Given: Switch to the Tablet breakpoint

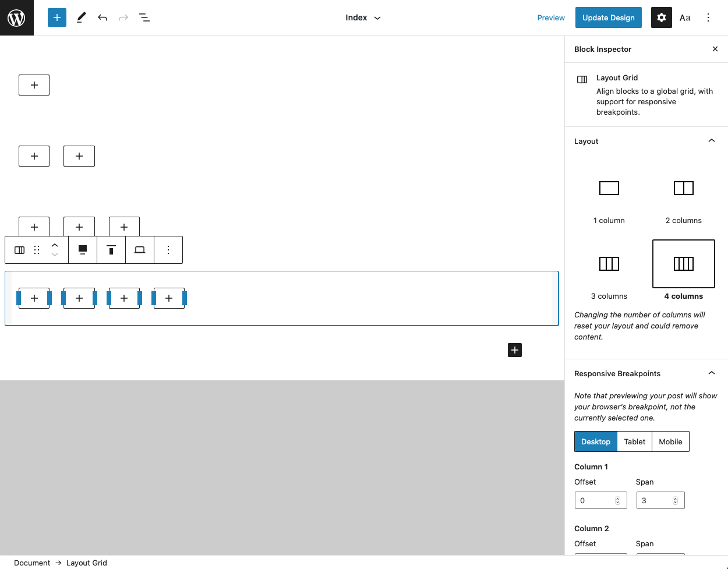Looking at the screenshot, I should click(x=634, y=441).
